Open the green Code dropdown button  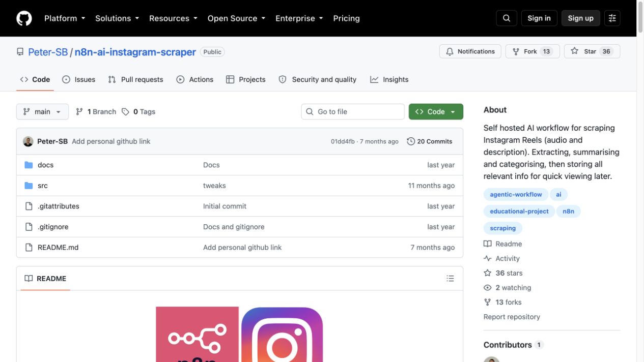coord(436,112)
